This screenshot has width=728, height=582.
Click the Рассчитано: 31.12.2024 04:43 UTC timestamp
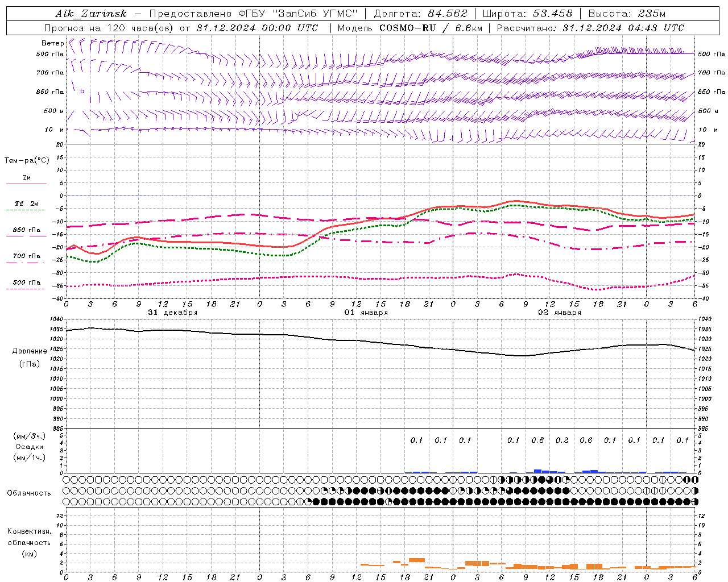590,28
